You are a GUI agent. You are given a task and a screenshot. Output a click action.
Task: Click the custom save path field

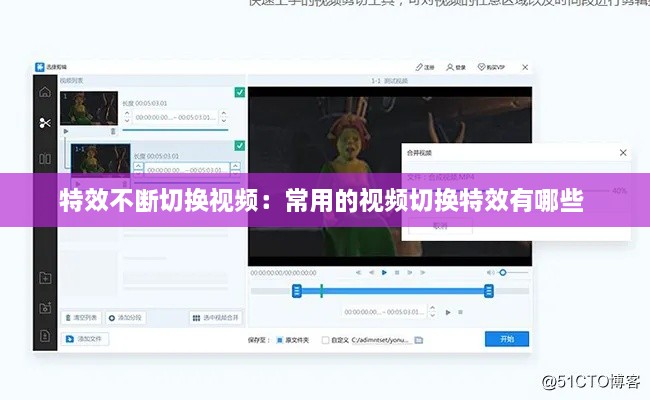pos(381,340)
